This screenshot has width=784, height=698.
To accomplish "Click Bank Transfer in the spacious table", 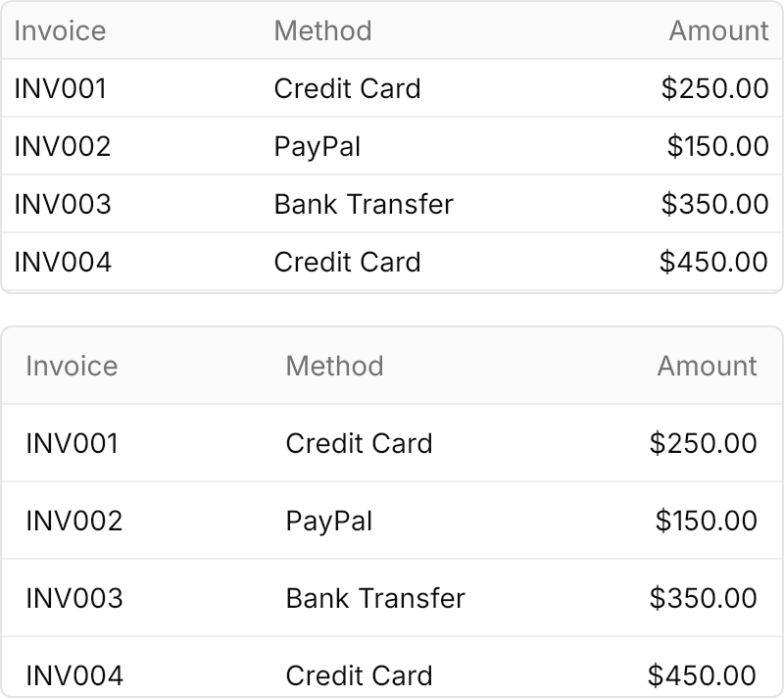I will (x=375, y=598).
